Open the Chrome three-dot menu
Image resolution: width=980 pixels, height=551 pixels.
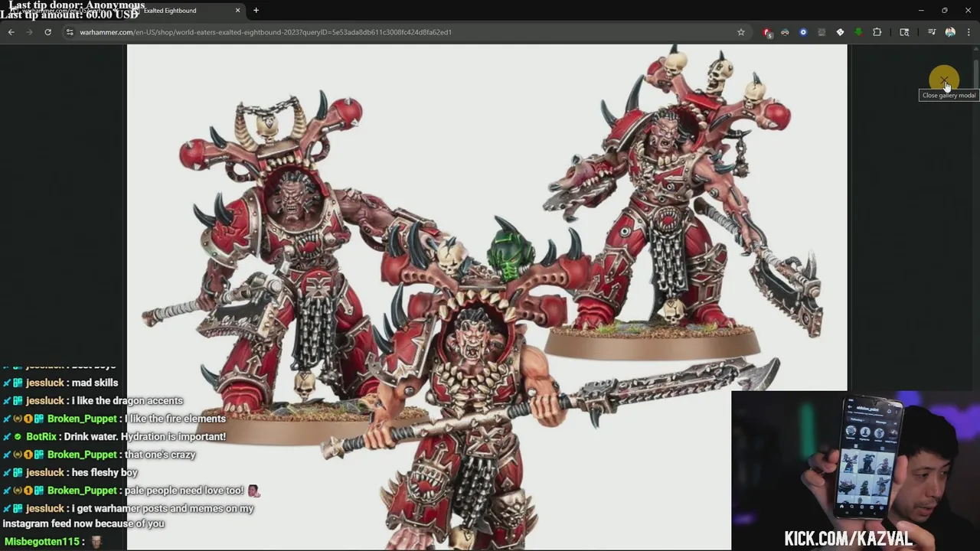pos(969,32)
